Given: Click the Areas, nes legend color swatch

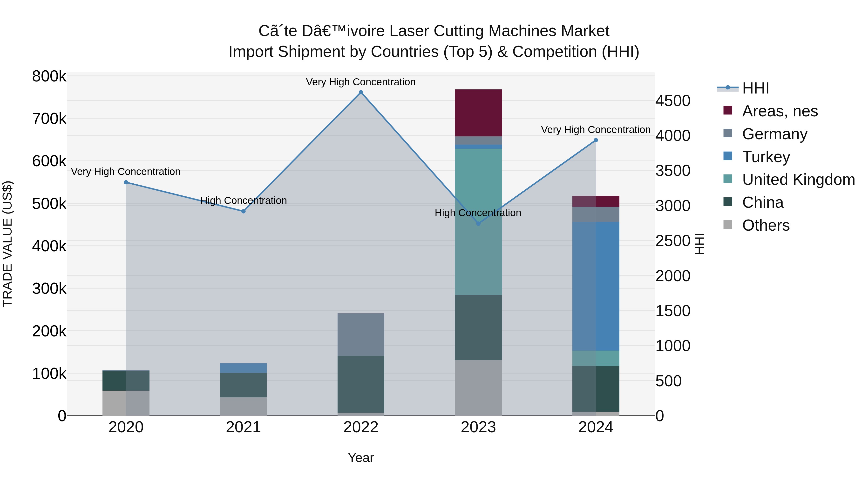Looking at the screenshot, I should [728, 110].
